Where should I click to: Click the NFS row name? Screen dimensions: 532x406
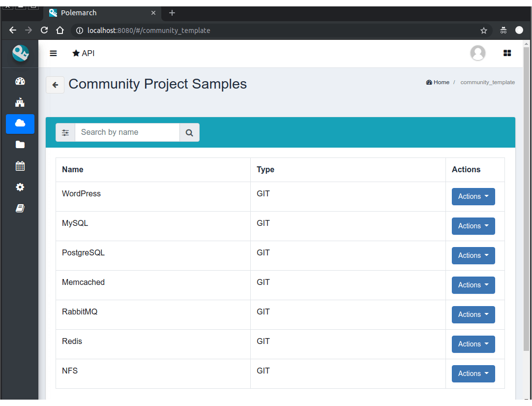[x=70, y=371]
